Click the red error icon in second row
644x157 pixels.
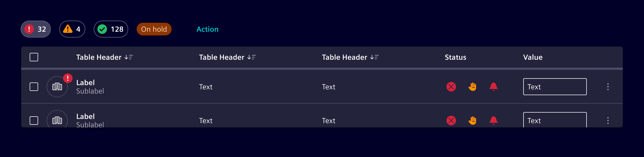point(451,121)
